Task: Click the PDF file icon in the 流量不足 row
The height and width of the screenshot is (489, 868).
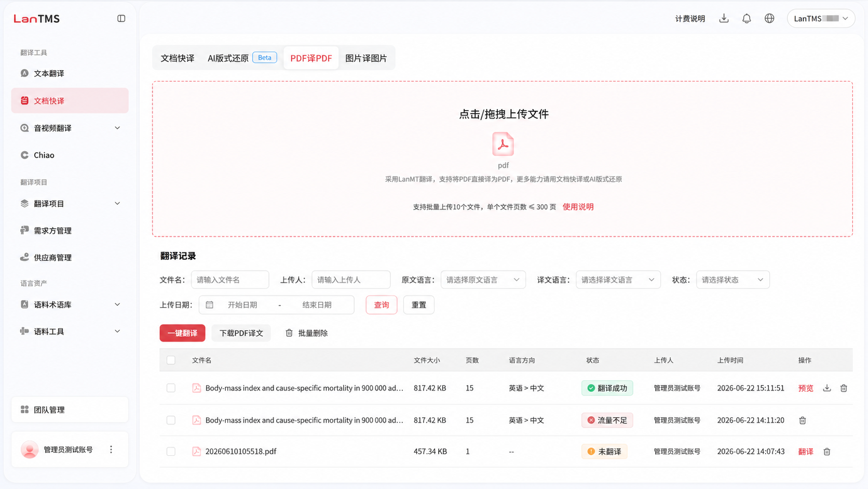Action: tap(196, 420)
